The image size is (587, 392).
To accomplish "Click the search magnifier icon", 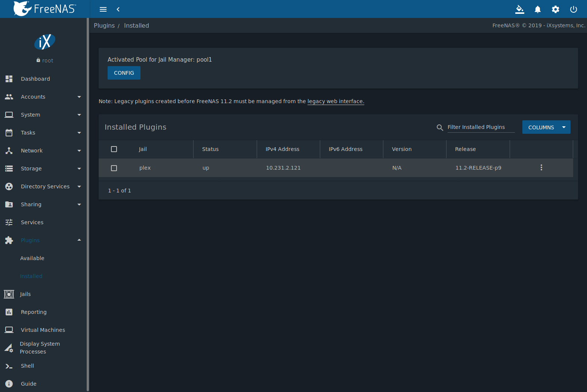I will coord(440,127).
